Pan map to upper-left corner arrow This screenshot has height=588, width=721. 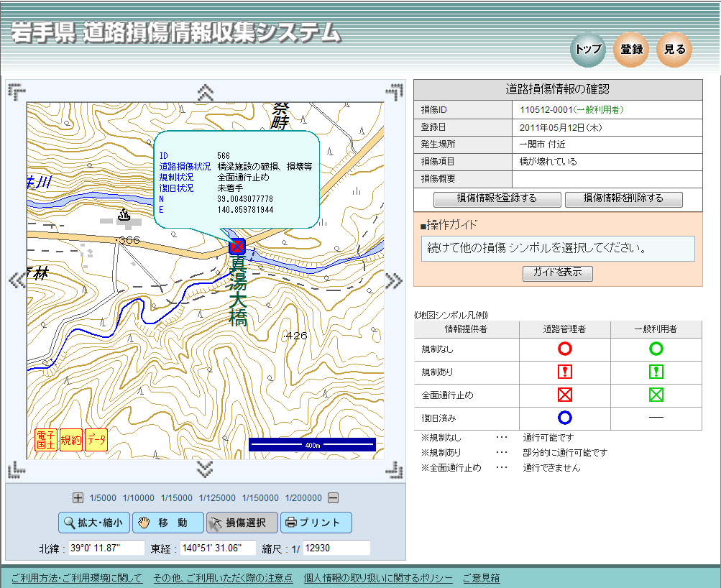tap(17, 92)
